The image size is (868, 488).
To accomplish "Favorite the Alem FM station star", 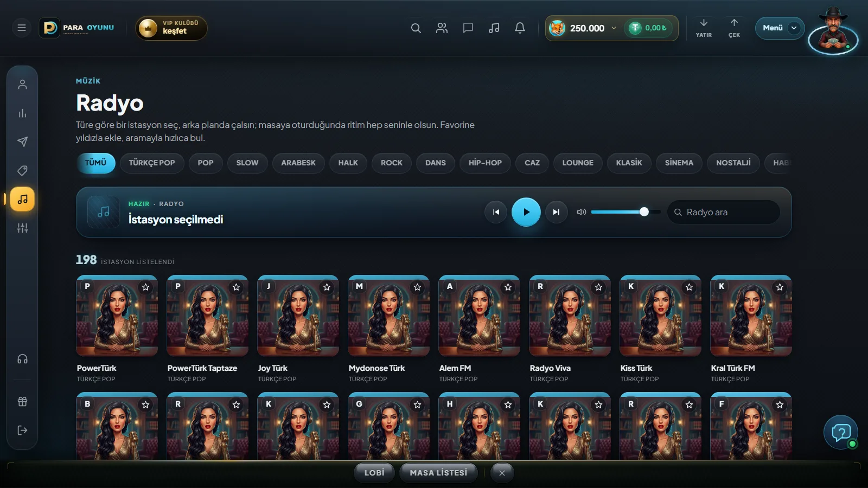I will coord(508,287).
